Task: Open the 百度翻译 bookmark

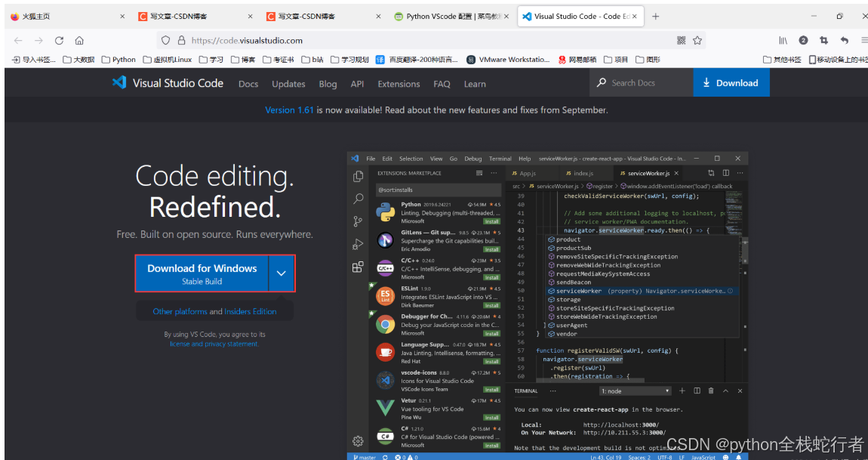Action: click(x=417, y=60)
